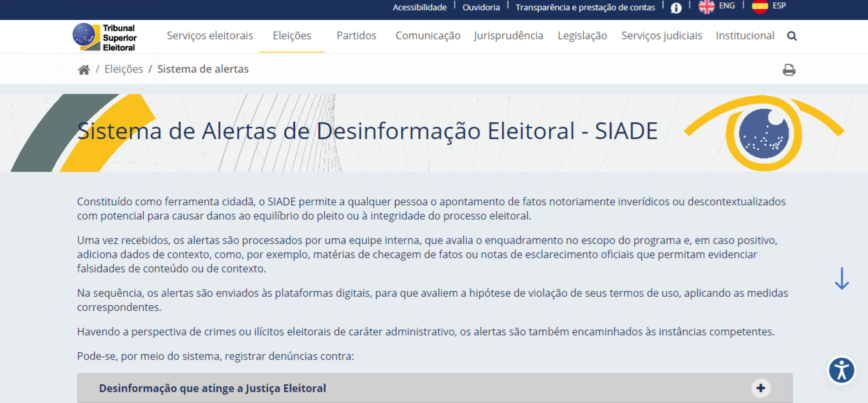This screenshot has width=868, height=403.
Task: Open the Comunicação menu
Action: tap(428, 36)
